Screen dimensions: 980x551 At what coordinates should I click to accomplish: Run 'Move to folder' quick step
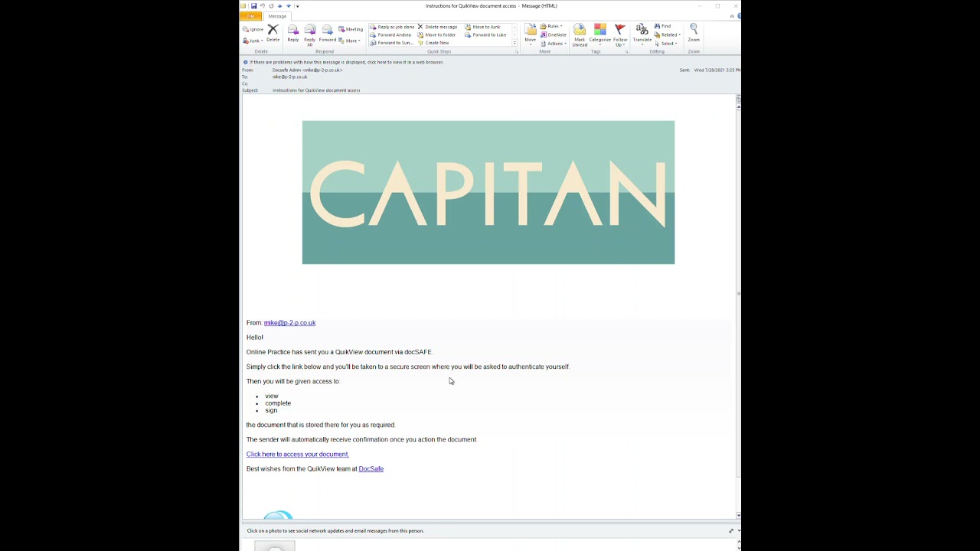(436, 34)
